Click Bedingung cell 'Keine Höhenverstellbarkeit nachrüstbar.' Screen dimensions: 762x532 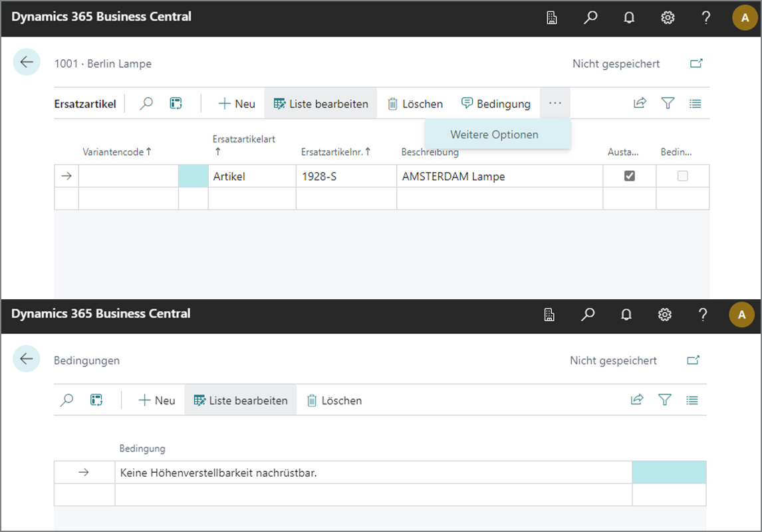pos(373,472)
